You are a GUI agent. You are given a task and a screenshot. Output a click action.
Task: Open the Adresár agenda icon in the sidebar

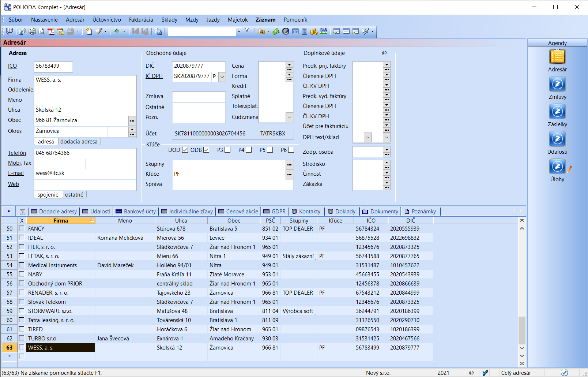click(557, 57)
